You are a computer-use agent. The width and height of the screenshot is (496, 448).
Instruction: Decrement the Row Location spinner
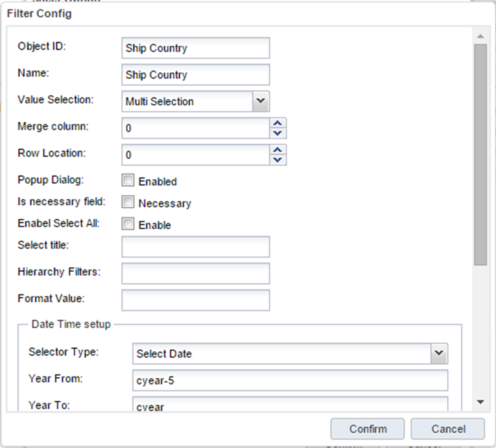[x=278, y=160]
